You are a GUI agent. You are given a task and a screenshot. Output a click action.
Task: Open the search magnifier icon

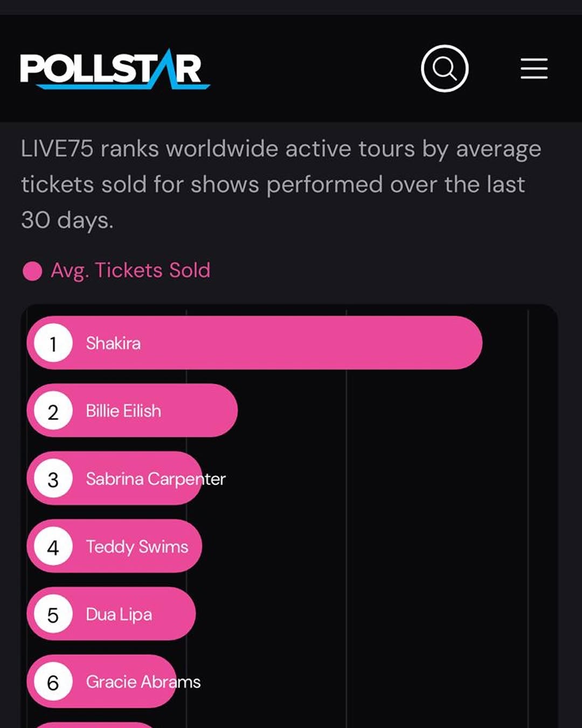tap(445, 68)
